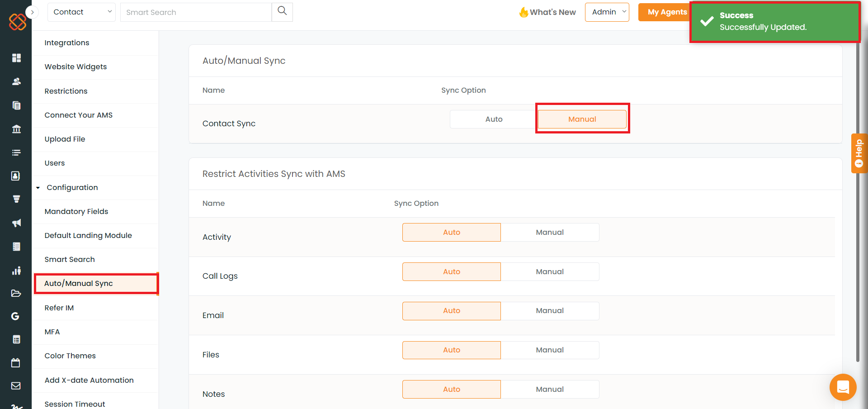Open the bank building icon in sidebar
Screen dimensions: 868x409
coord(16,129)
